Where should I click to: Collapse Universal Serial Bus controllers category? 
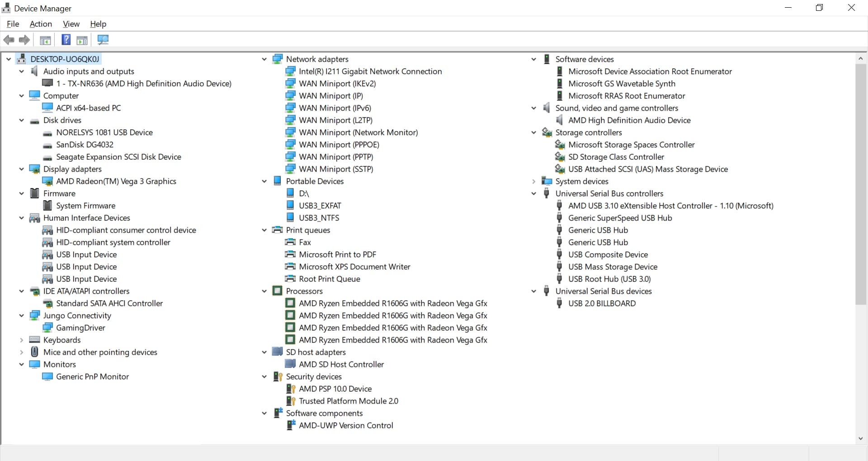click(533, 193)
